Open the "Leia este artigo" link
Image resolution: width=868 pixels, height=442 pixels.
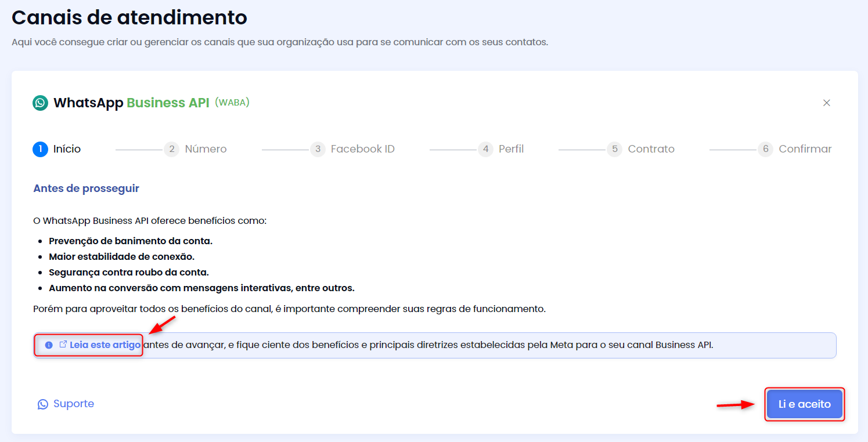[105, 345]
